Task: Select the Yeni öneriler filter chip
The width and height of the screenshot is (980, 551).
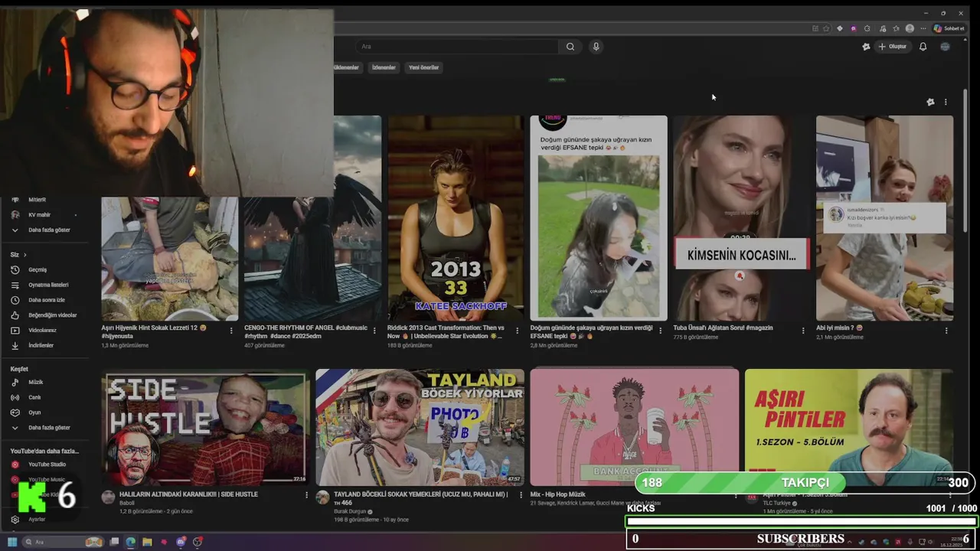Action: [423, 67]
